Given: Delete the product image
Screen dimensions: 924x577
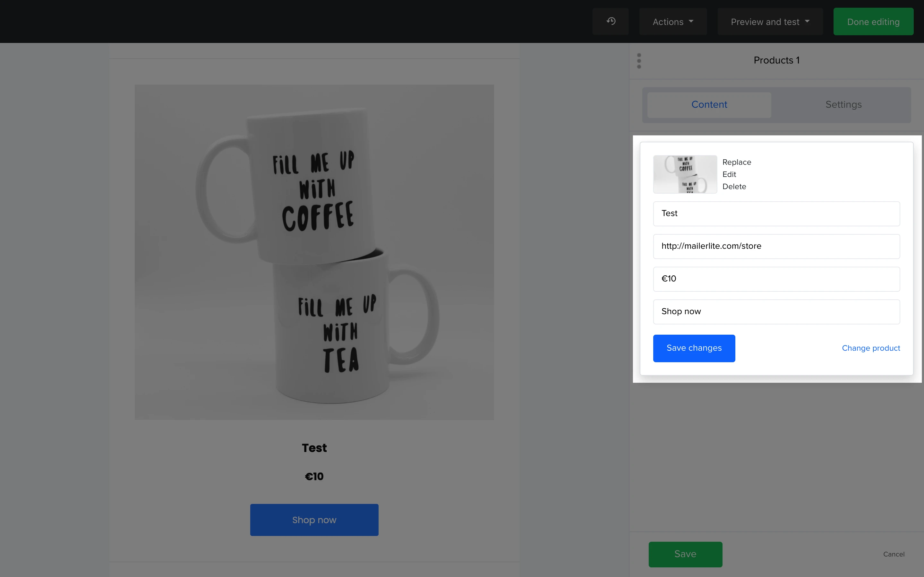Looking at the screenshot, I should tap(734, 187).
